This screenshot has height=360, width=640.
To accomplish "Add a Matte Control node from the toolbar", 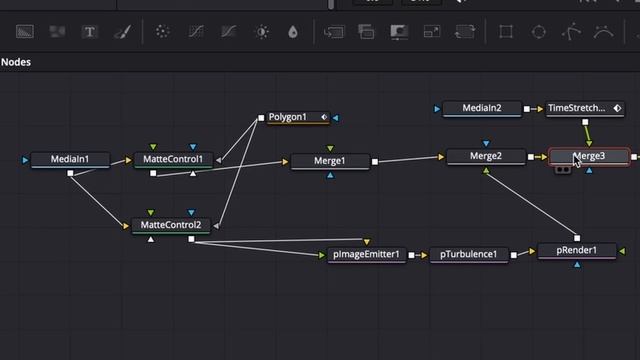I will pos(399,32).
